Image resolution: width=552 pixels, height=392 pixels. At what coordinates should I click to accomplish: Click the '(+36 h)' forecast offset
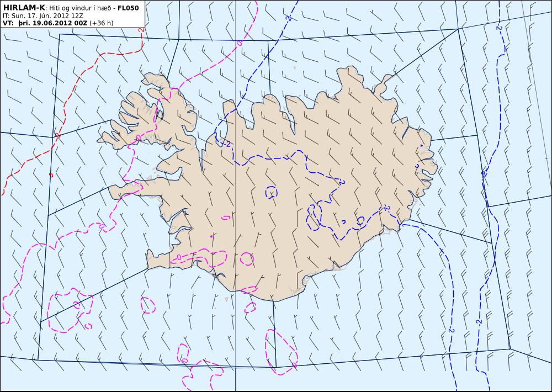click(102, 23)
